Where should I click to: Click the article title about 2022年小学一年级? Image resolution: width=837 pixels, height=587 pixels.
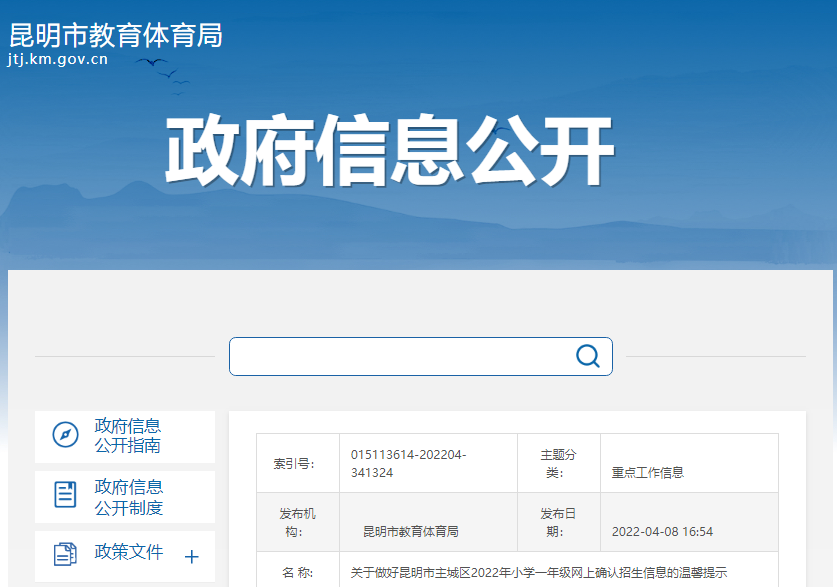coord(538,573)
